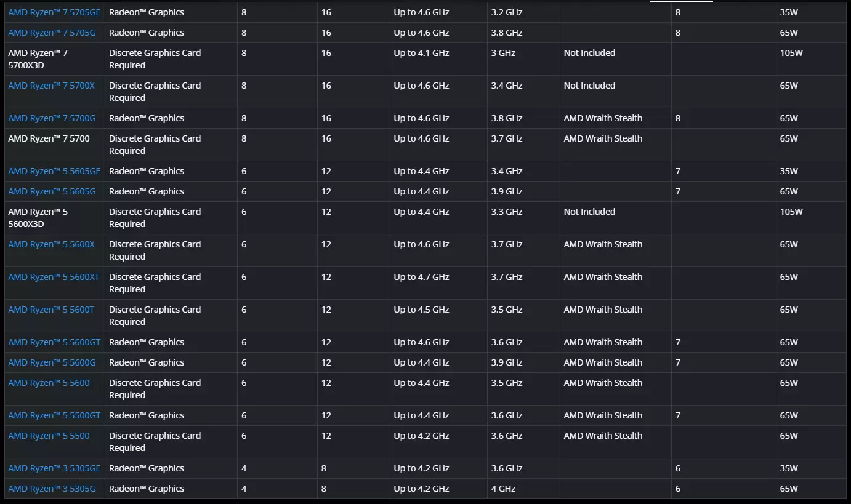Open the AMD Ryzen 5 5600T link
This screenshot has height=504, width=851.
pos(51,310)
